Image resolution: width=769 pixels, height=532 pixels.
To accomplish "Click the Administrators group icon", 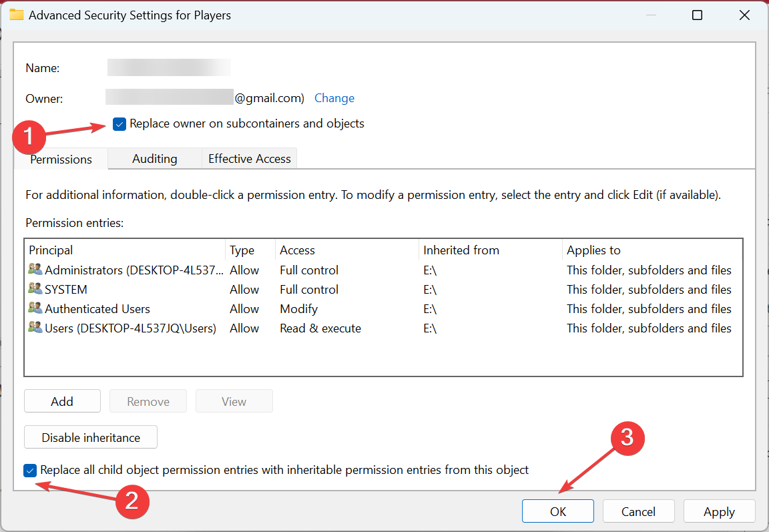I will click(x=35, y=270).
